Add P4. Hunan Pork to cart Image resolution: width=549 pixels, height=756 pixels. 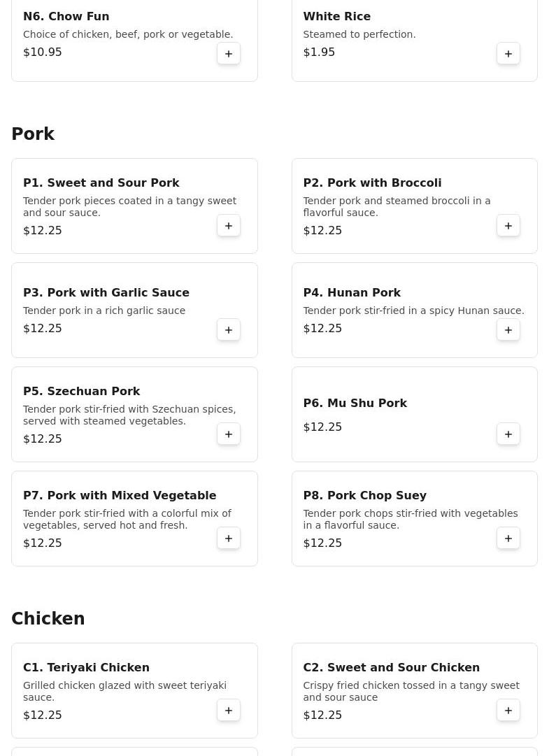pos(508,330)
